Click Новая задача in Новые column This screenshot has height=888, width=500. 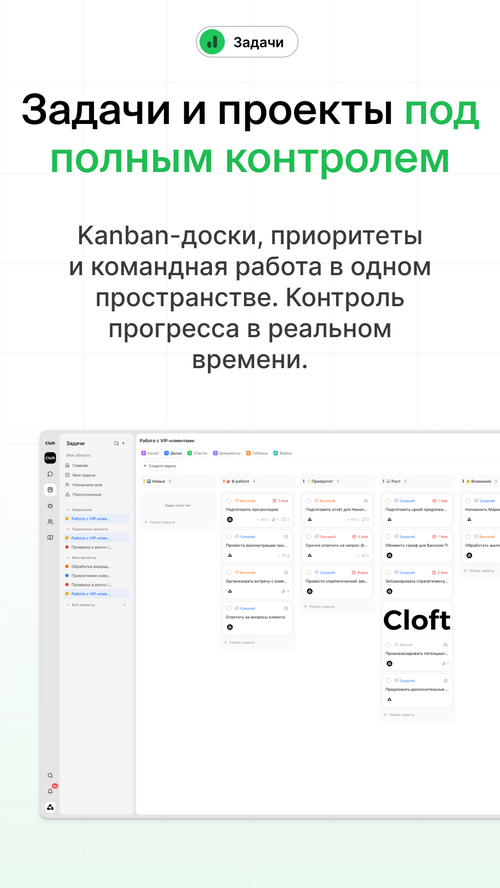[160, 522]
